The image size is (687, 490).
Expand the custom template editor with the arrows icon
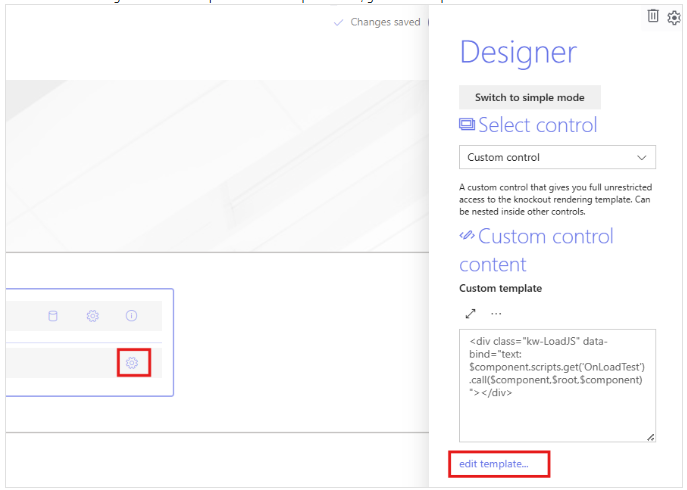[471, 314]
